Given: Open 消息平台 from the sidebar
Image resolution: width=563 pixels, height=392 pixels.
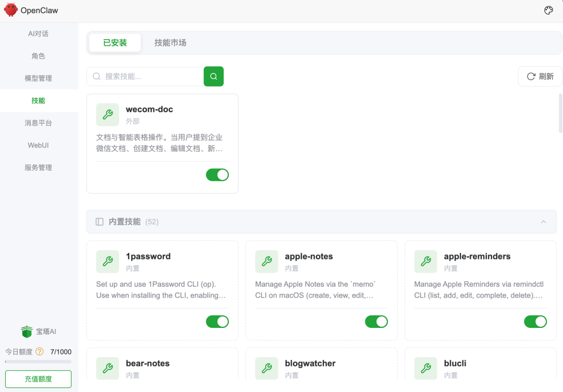Looking at the screenshot, I should point(38,123).
